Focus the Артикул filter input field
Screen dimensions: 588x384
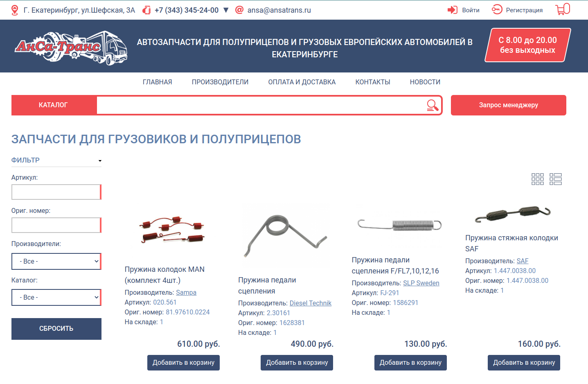56,192
